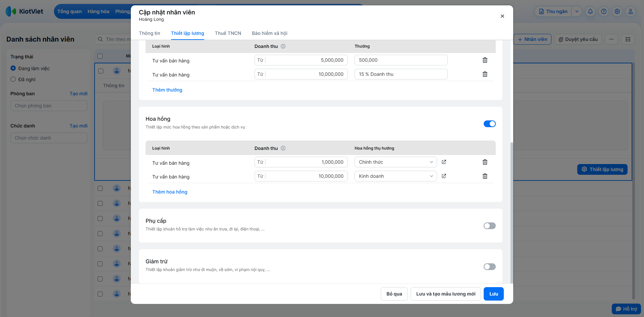Click Tạo mới next to Phòng ban
The image size is (644, 317).
(78, 94)
